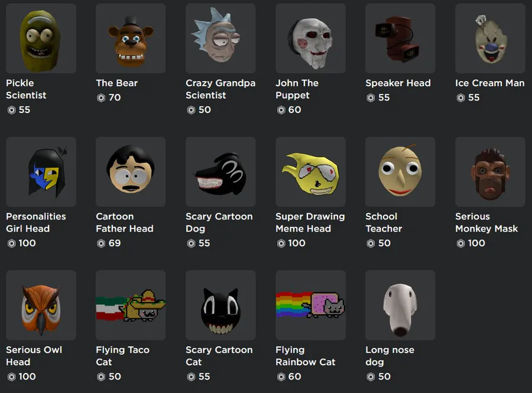Viewport: 532px width, 393px height.
Task: Click the Serious Owl Head image
Action: 41,305
